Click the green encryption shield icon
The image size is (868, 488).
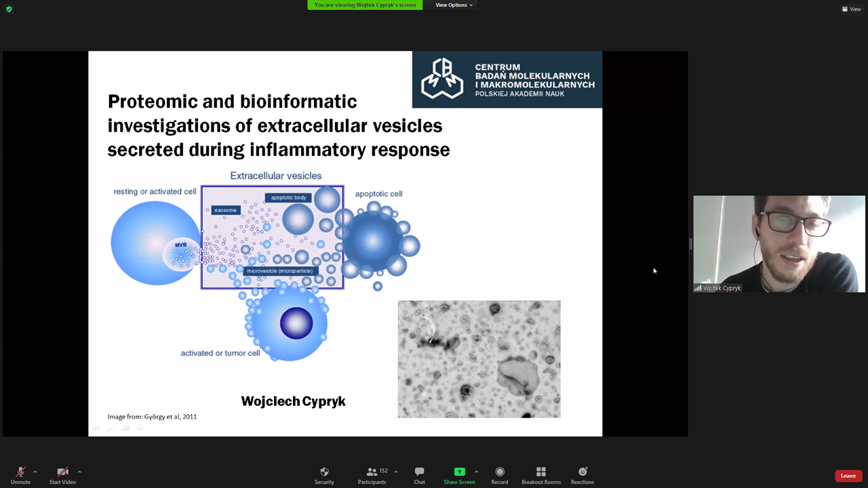pyautogui.click(x=9, y=9)
